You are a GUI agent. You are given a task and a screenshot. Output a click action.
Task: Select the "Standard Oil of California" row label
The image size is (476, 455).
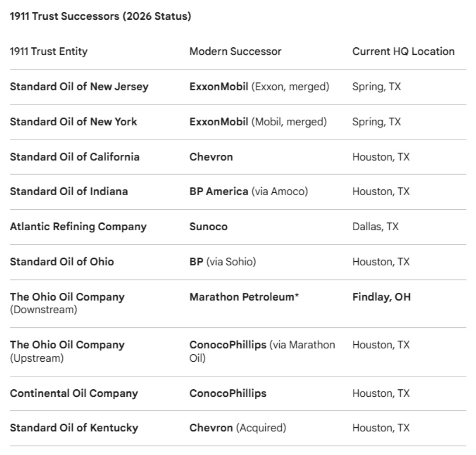click(75, 157)
